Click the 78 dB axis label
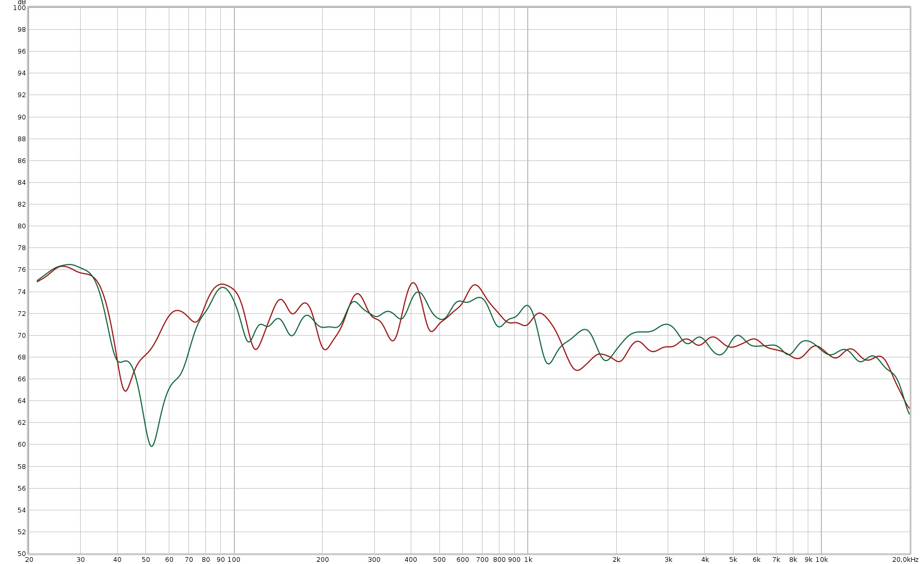The image size is (924, 564). [x=21, y=248]
